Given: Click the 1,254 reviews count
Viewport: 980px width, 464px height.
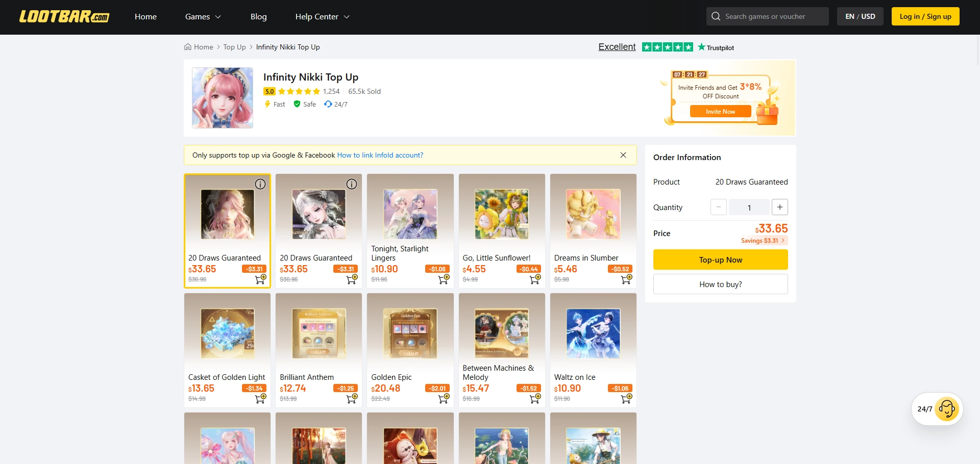Looking at the screenshot, I should (x=331, y=91).
